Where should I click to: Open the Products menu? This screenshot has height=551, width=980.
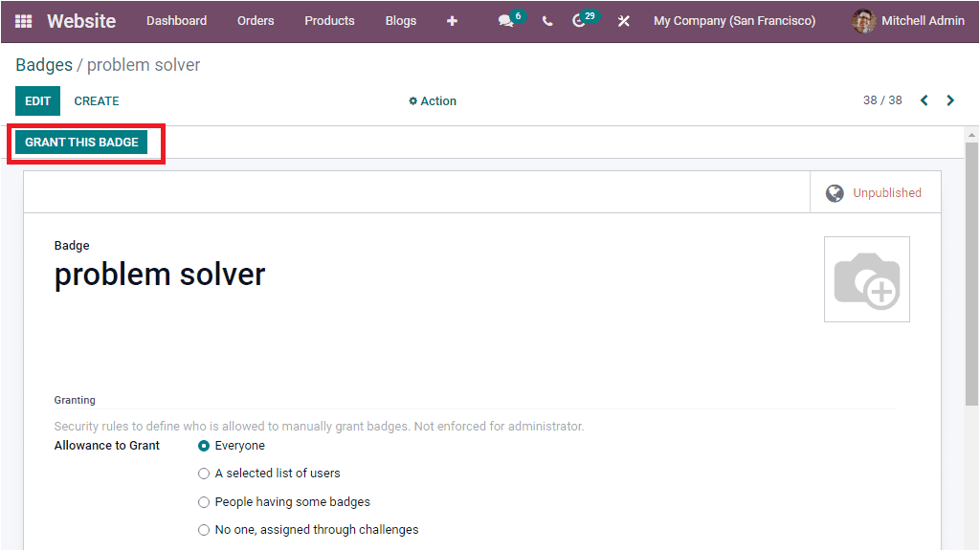click(329, 20)
